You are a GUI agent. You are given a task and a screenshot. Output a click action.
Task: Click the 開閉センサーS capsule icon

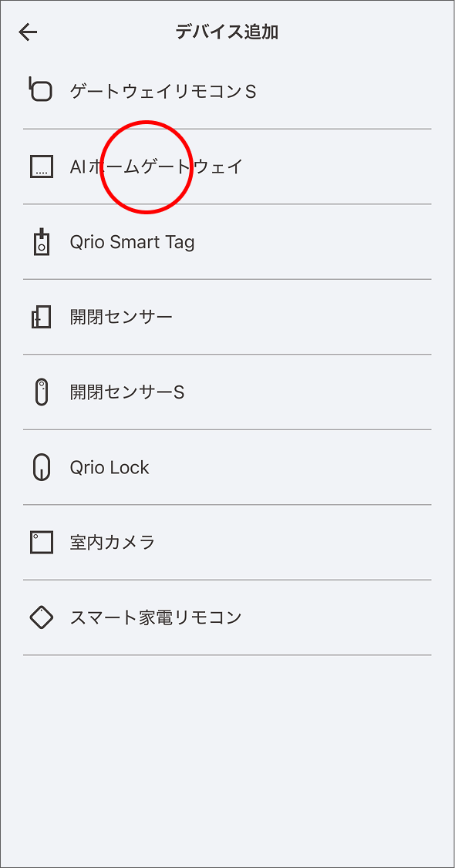[40, 392]
